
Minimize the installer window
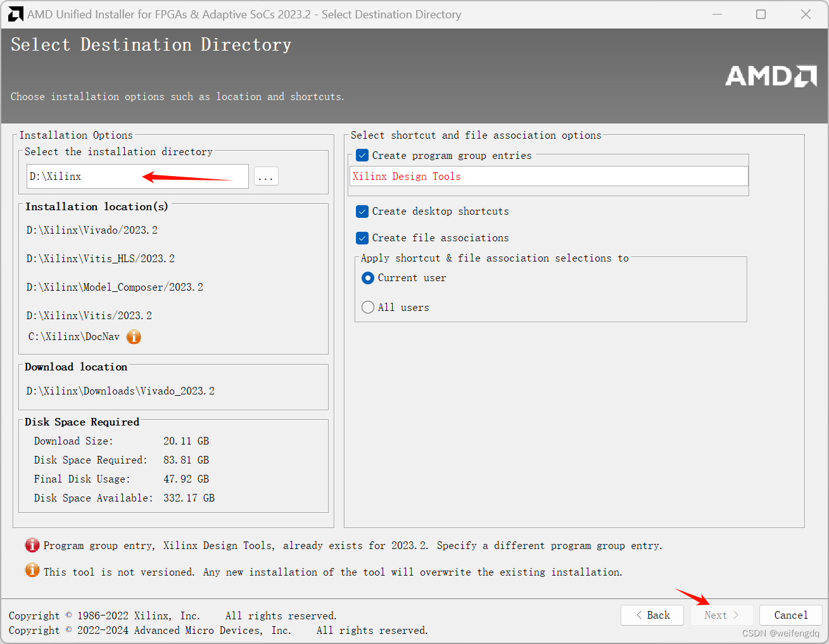coord(718,14)
